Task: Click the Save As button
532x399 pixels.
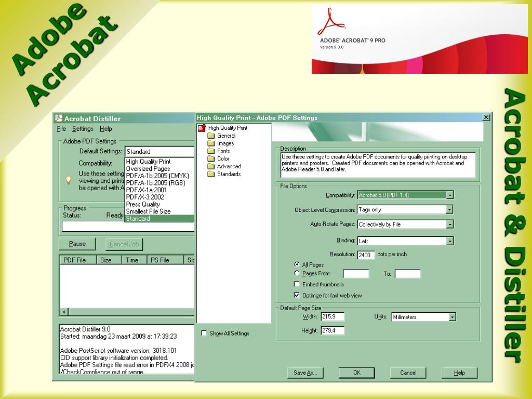Action: click(x=305, y=373)
